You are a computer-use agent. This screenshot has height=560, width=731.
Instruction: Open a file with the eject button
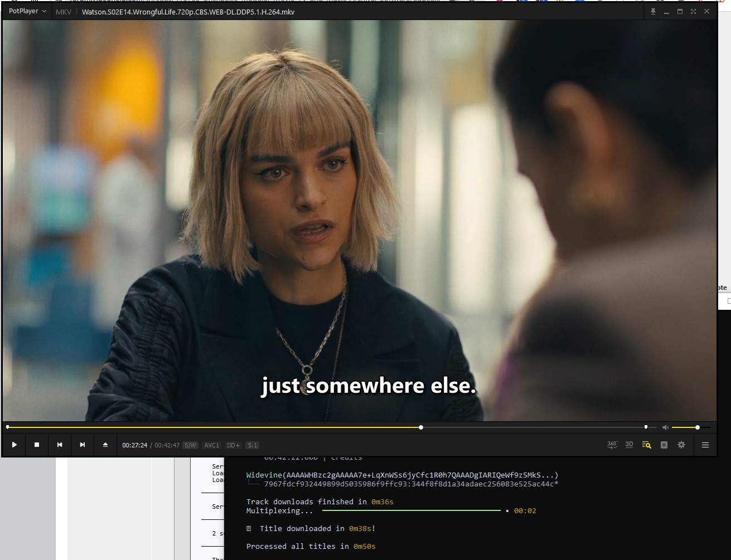(x=105, y=445)
